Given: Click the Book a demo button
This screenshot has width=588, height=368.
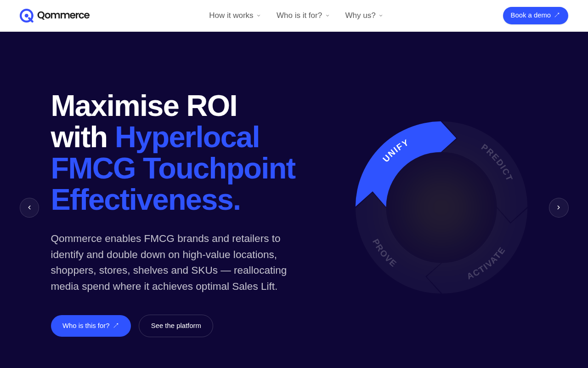Looking at the screenshot, I should 536,16.
